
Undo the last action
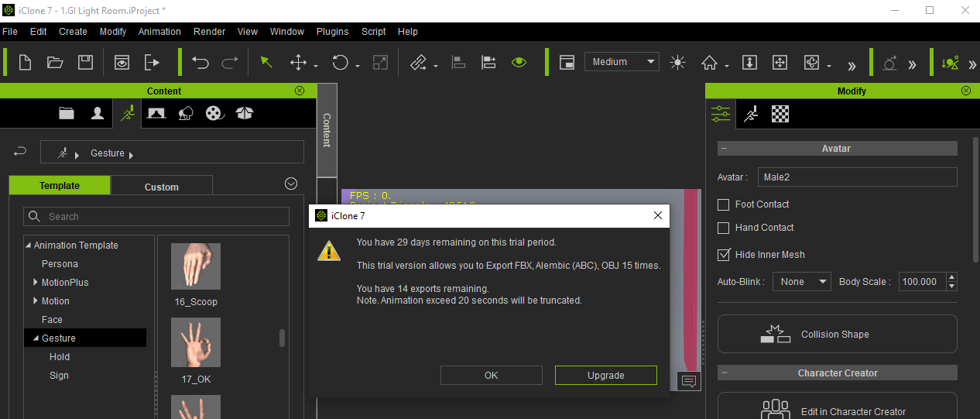click(x=200, y=63)
